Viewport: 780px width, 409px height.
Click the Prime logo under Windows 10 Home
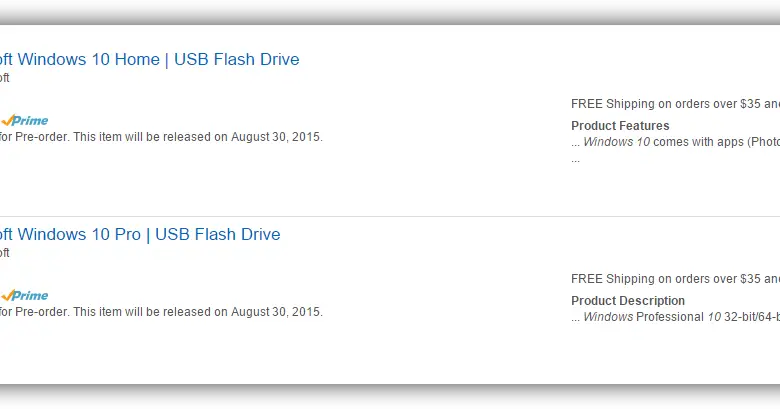point(24,120)
